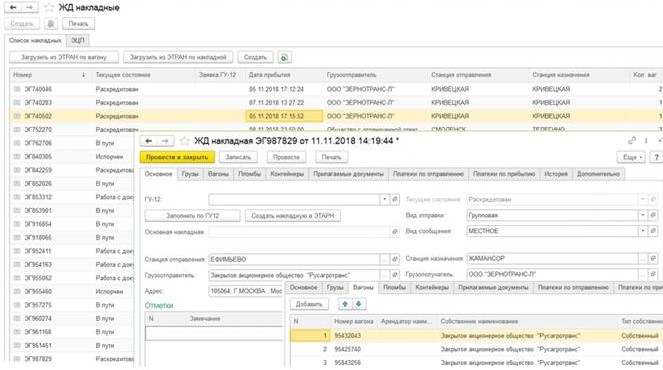
Task: Expand the Текущее состояние dropdown arrow
Action: click(643, 199)
